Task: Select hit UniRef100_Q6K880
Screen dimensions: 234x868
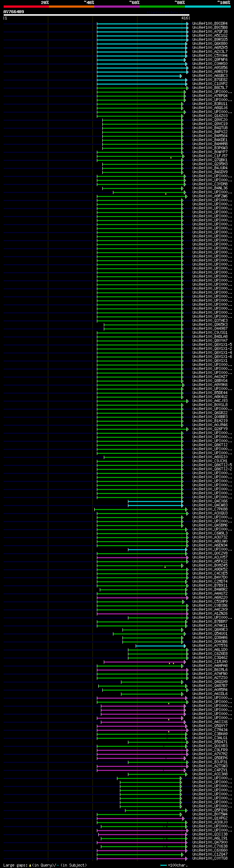Action: tap(210, 44)
